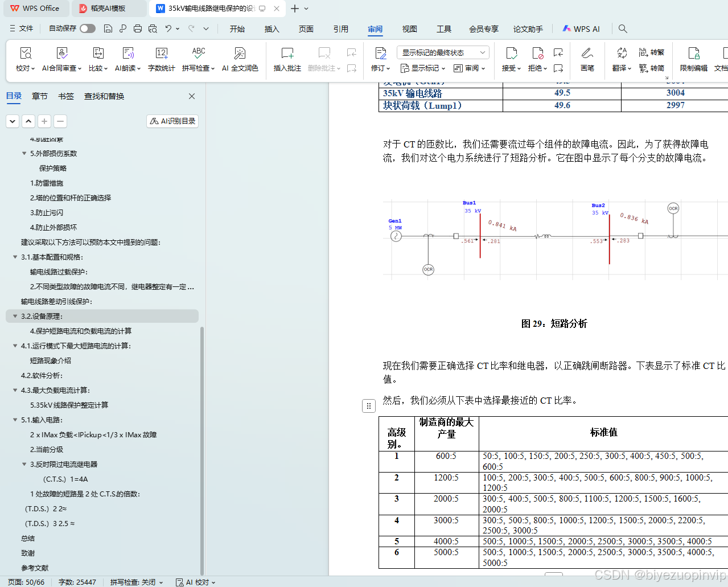
Task: Open 会员专享 tab
Action: 484,29
